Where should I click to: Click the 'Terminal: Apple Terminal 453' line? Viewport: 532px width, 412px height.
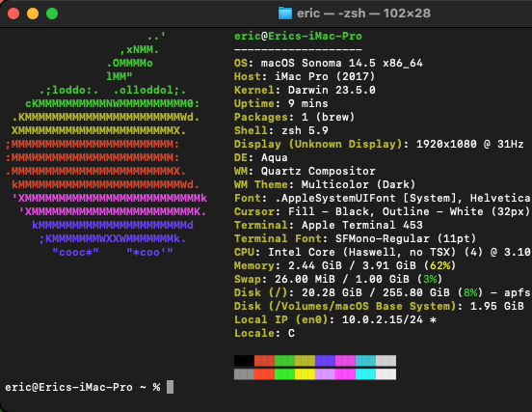click(329, 225)
